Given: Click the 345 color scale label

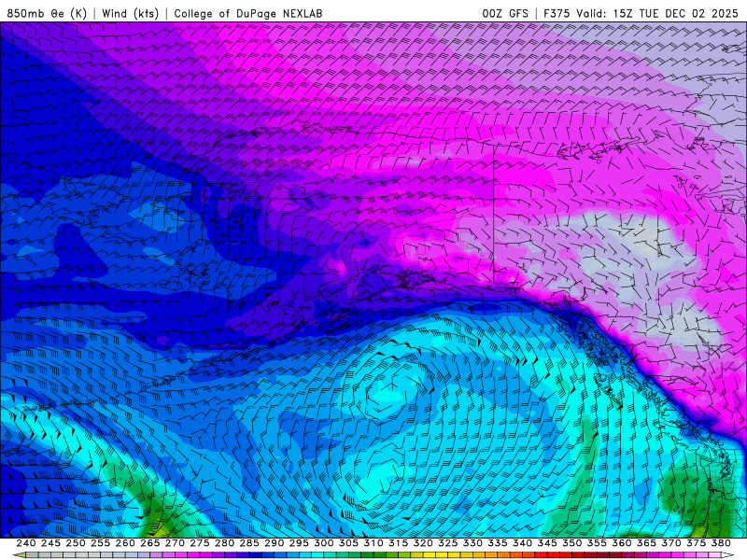Looking at the screenshot, I should [547, 543].
